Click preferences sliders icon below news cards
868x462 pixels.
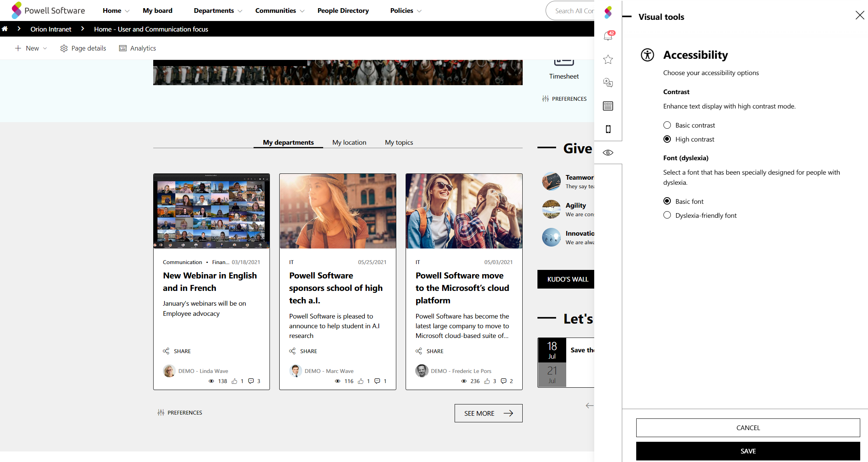click(x=161, y=413)
